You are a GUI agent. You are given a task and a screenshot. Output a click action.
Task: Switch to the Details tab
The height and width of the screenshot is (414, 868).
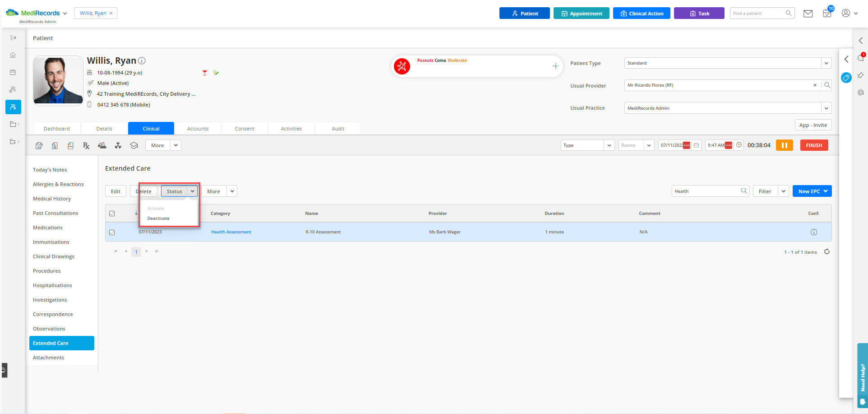pyautogui.click(x=104, y=129)
